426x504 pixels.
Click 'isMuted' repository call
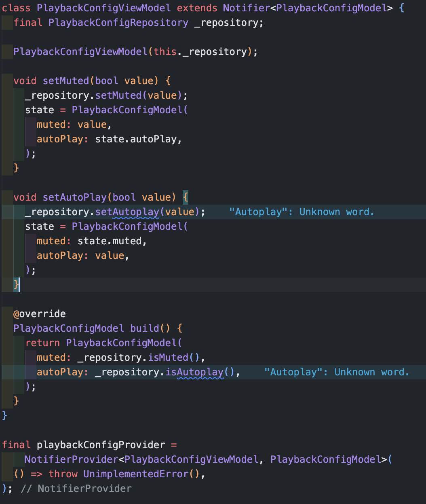pyautogui.click(x=168, y=357)
